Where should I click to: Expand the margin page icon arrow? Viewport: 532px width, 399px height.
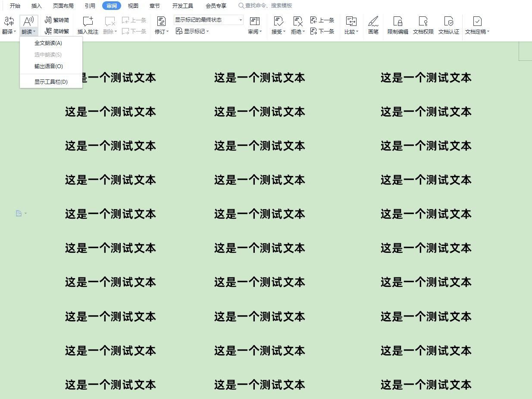[25, 214]
